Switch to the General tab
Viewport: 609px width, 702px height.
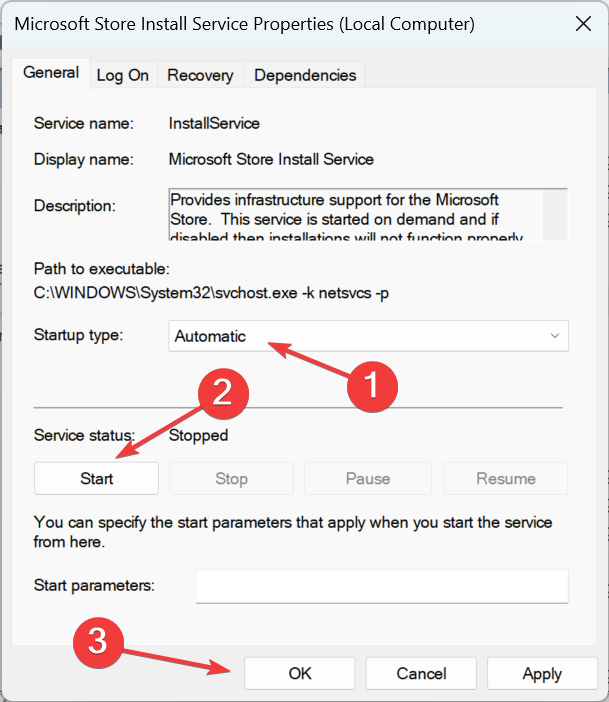[51, 73]
